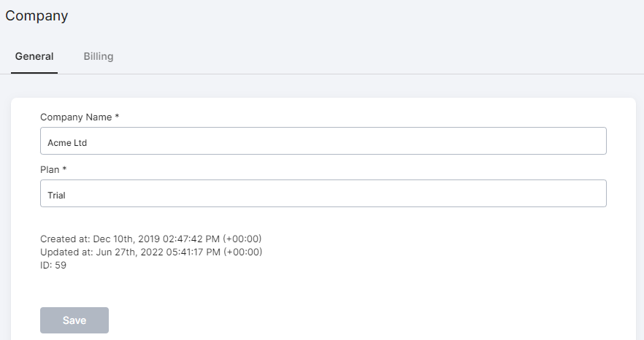This screenshot has width=644, height=340.
Task: Click the Plan field label
Action: click(50, 169)
